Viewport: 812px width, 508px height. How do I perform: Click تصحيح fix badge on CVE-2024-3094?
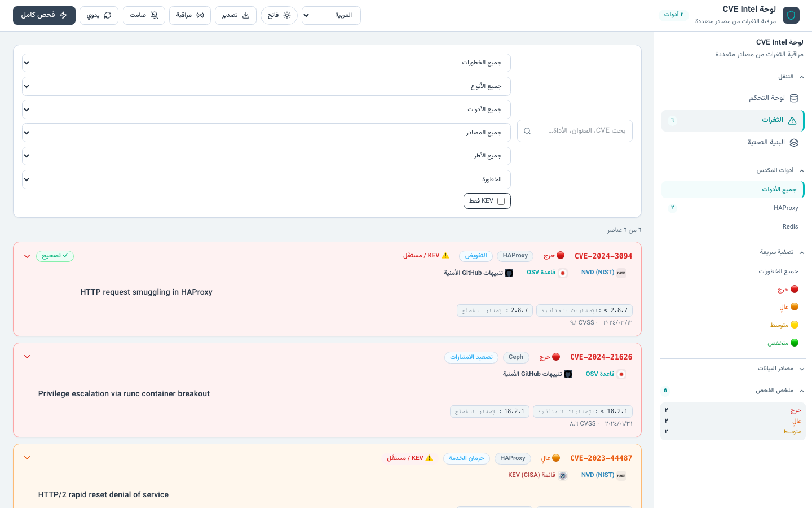click(55, 256)
